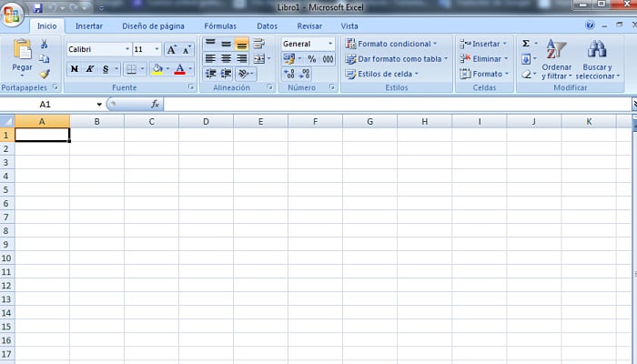Screen dimensions: 637x364
Task: Open Formato condicional menu
Action: [390, 44]
